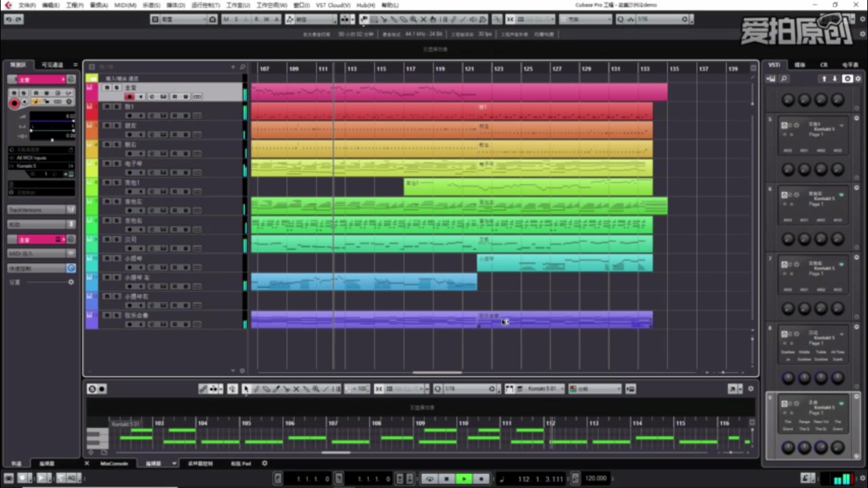The height and width of the screenshot is (488, 868).
Task: Click the gear icon next to 和弦 Pad tab
Action: (264, 464)
